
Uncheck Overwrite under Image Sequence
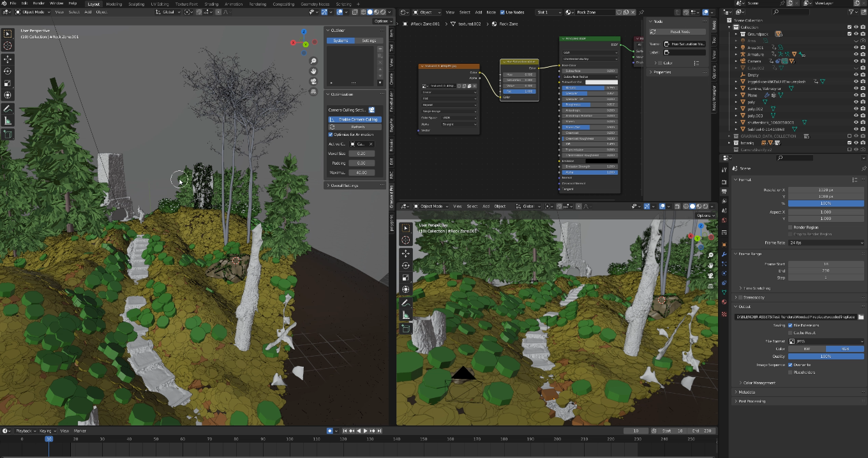pos(791,365)
